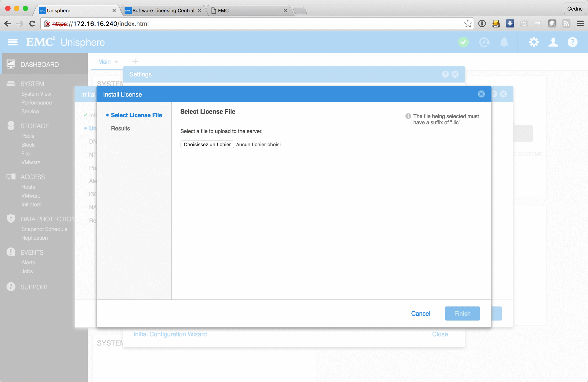The width and height of the screenshot is (588, 382).
Task: Select the Results wizard step
Action: (120, 128)
